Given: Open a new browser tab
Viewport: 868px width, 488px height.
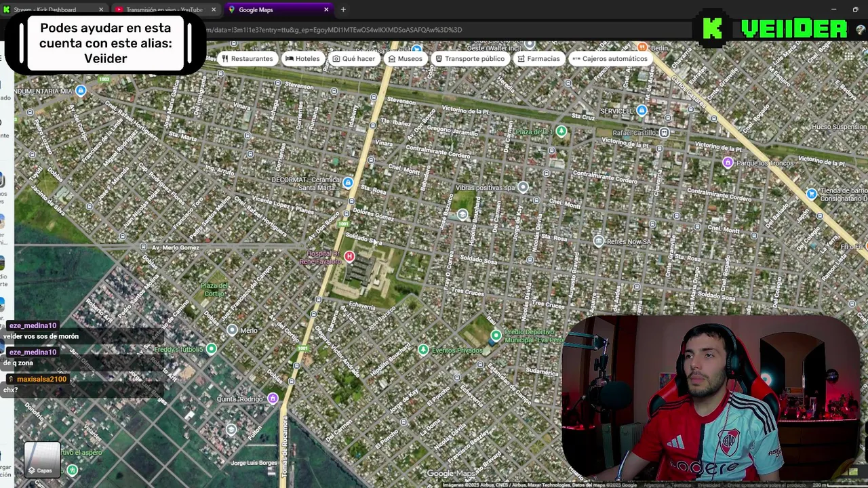Looking at the screenshot, I should [x=343, y=9].
